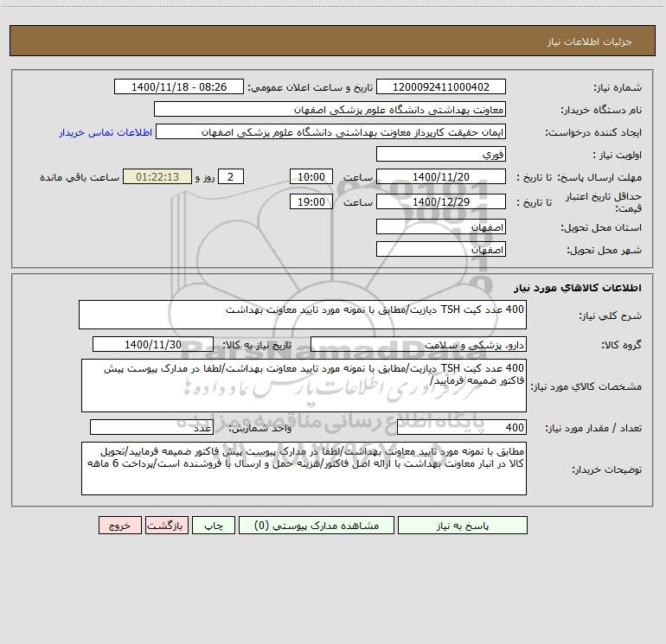This screenshot has height=644, width=666.
Task: Select the شماره نیاز field 1200092411000402
Action: [x=441, y=87]
